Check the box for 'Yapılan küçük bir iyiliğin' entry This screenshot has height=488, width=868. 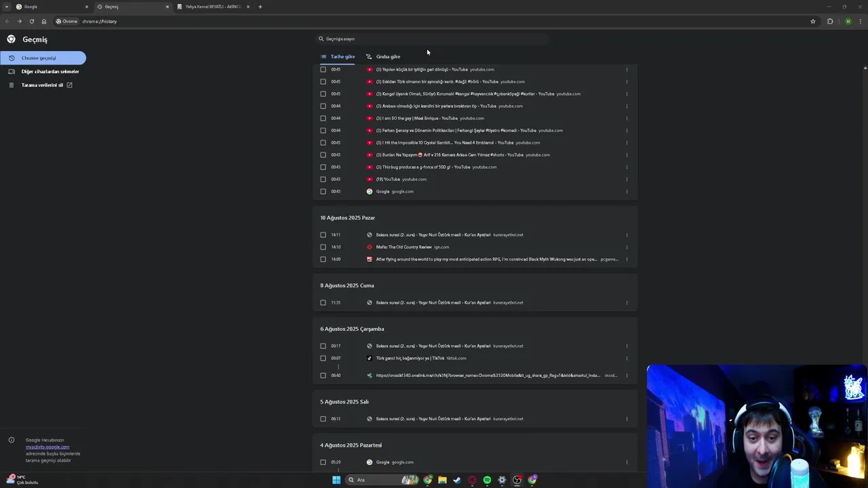(x=323, y=69)
